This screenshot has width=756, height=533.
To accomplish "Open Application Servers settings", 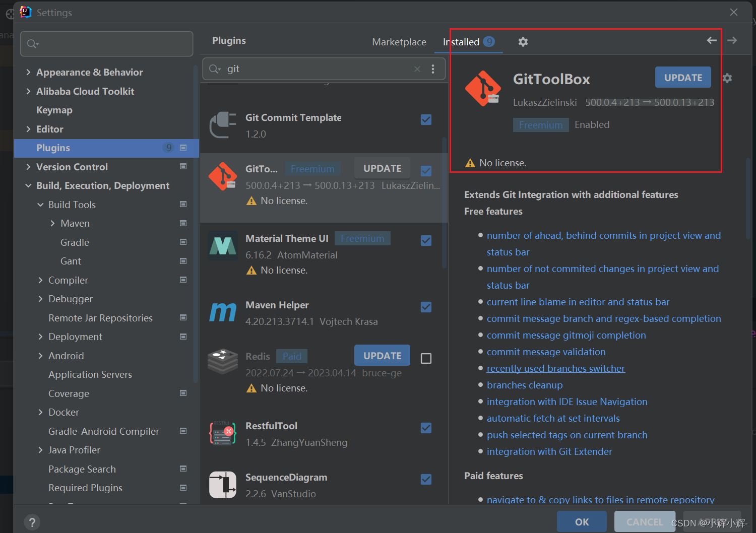I will point(90,374).
